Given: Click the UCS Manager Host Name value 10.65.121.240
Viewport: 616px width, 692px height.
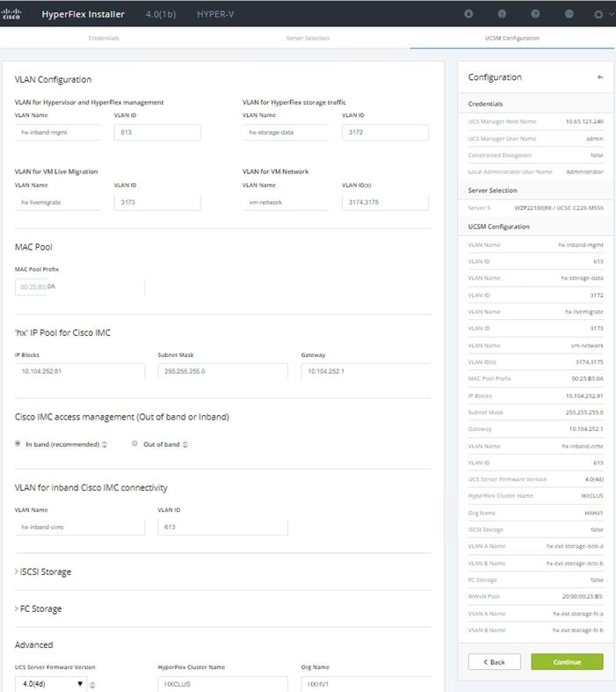Looking at the screenshot, I should [x=584, y=121].
